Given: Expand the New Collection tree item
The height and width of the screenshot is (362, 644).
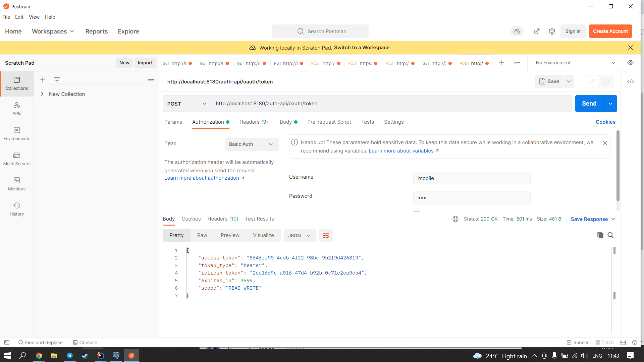Looking at the screenshot, I should pyautogui.click(x=42, y=94).
